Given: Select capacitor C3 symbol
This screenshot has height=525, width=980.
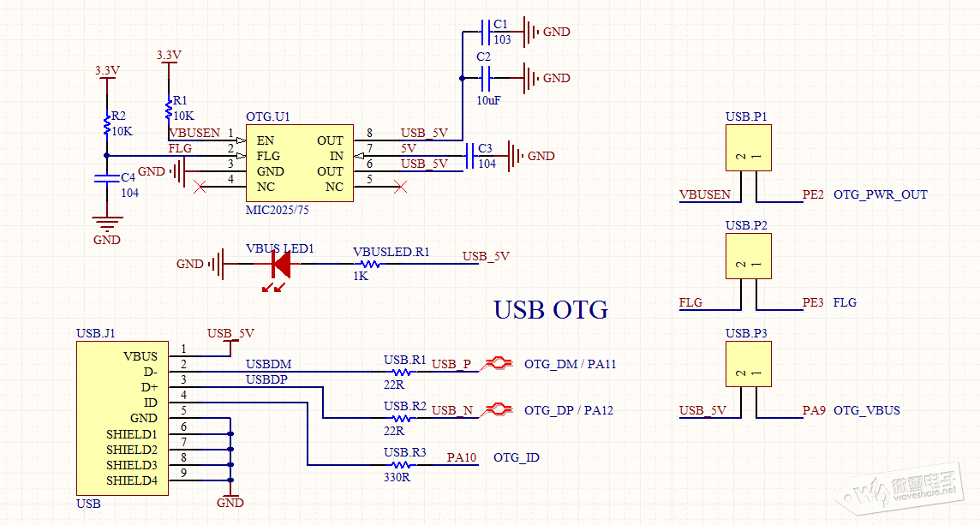Looking at the screenshot, I should click(x=470, y=156).
